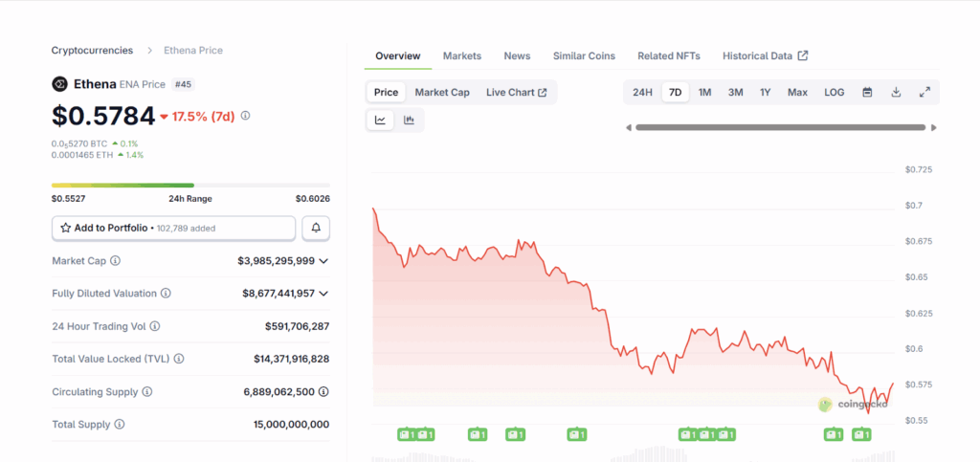980x462 pixels.
Task: Toggle LOG scale on the chart
Action: click(835, 93)
